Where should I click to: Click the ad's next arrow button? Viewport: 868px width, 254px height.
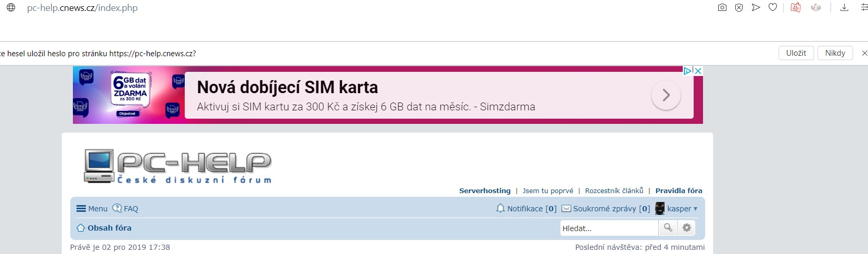pyautogui.click(x=666, y=95)
